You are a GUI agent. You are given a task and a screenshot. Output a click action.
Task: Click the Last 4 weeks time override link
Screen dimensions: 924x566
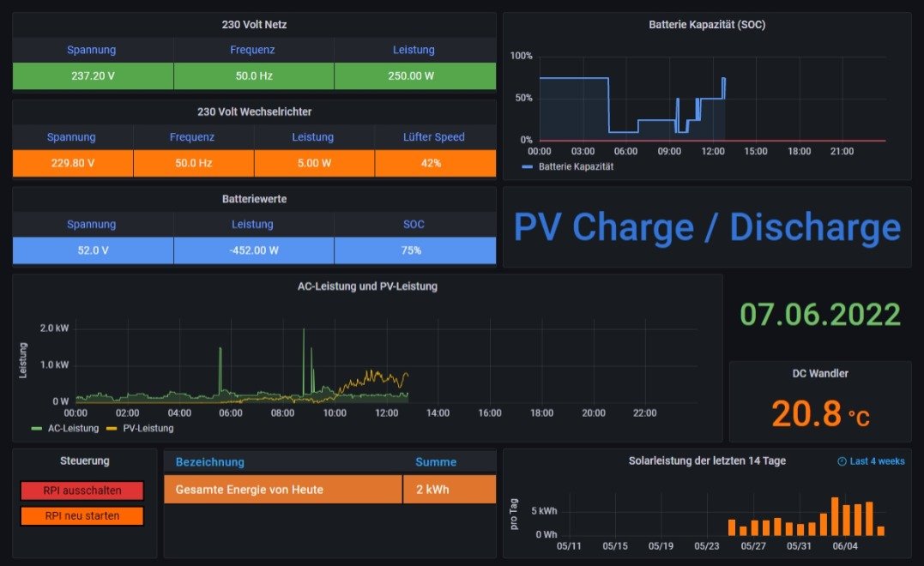click(877, 461)
